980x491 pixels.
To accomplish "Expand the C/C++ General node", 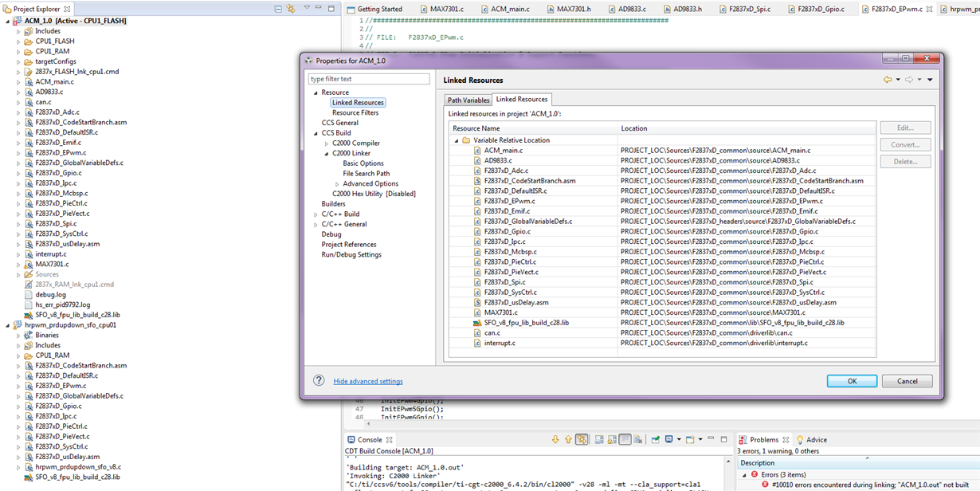I will (x=316, y=225).
